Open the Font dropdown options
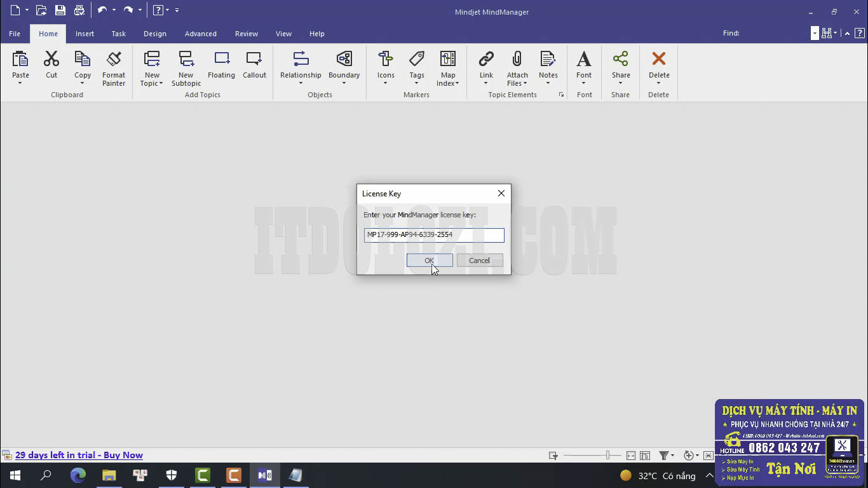 point(583,82)
